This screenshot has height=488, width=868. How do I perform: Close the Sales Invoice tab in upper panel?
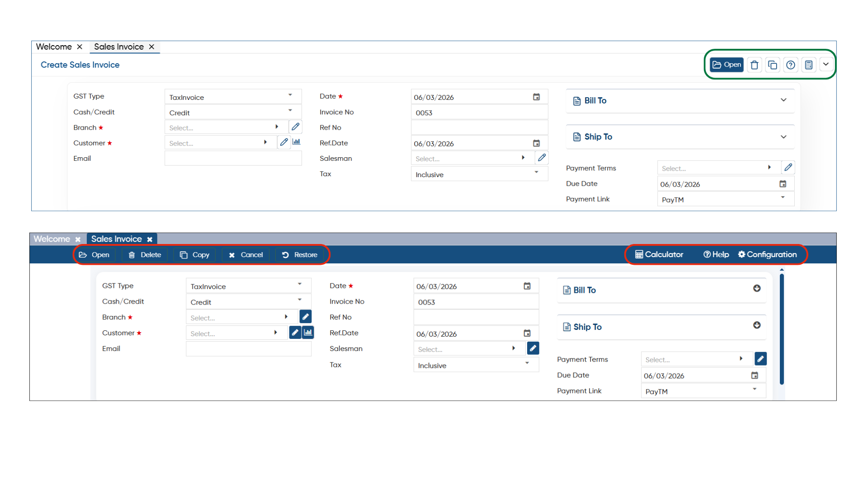click(152, 47)
